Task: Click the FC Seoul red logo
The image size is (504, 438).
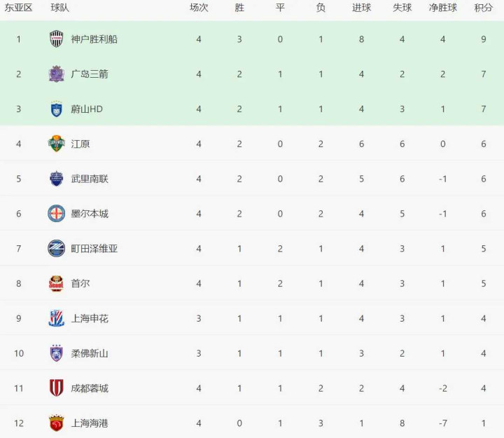Action: point(57,284)
